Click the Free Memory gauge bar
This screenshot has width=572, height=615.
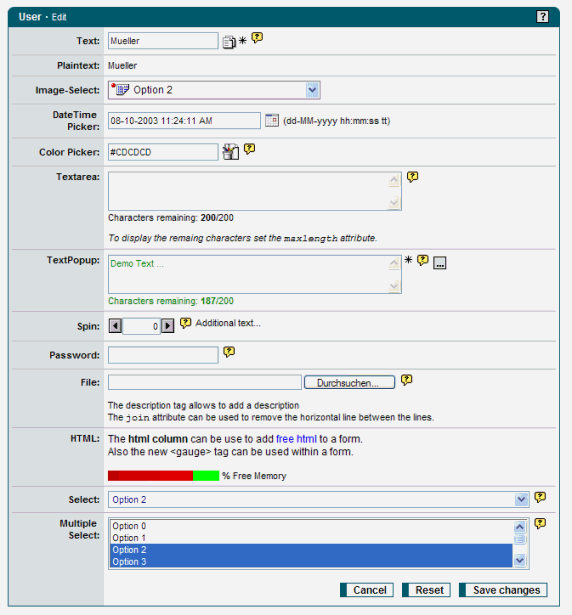pyautogui.click(x=163, y=476)
